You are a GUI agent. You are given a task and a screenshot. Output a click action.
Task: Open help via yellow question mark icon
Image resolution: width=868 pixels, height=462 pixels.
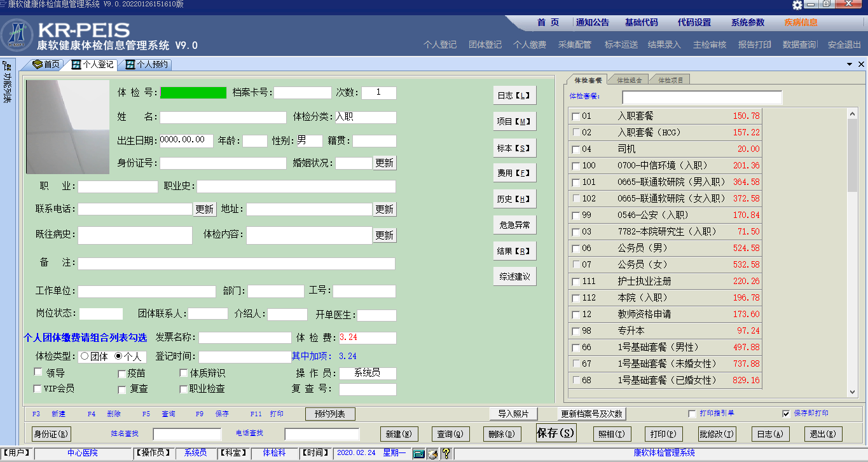coord(446,453)
